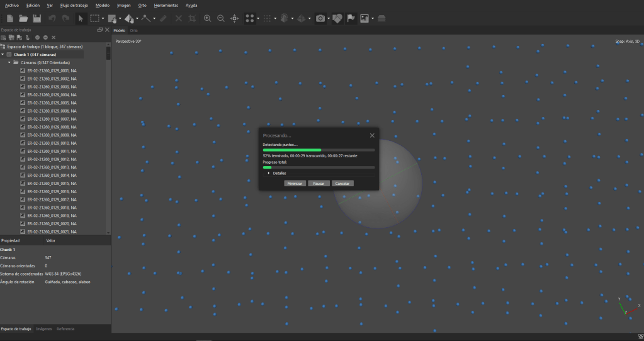Screen dimensions: 644x341
Task: Click the Zoom in magnifier icon
Action: pyautogui.click(x=207, y=19)
